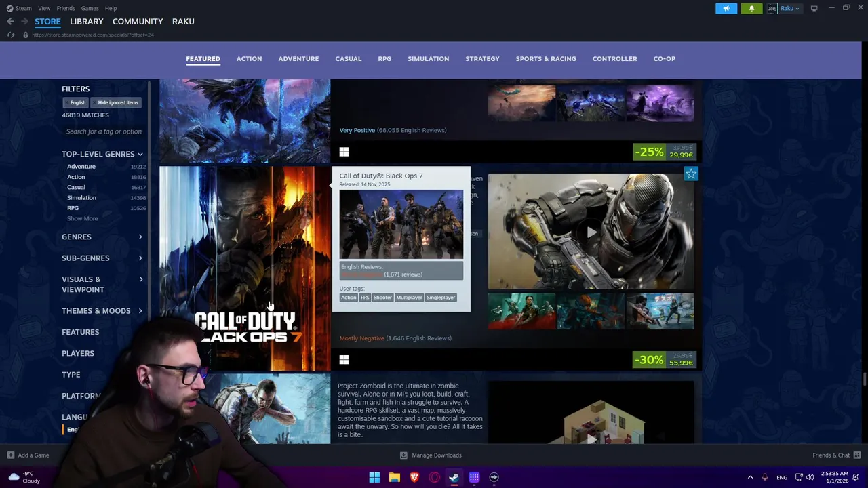The width and height of the screenshot is (868, 488).
Task: Switch to Big Picture mode monitor icon
Action: tap(814, 8)
